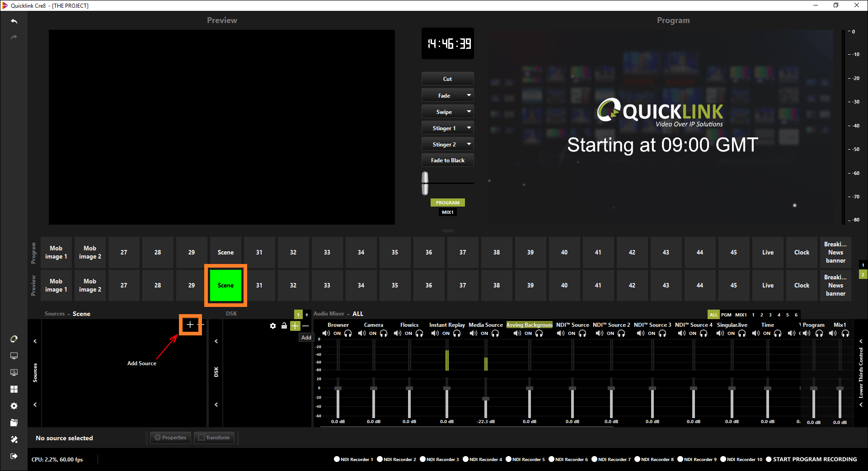Click the undo arrow icon
The width and height of the screenshot is (868, 471).
pyautogui.click(x=14, y=21)
